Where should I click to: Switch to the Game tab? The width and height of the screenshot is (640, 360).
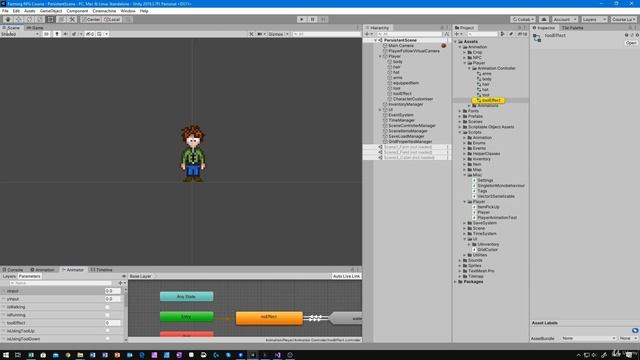35,28
